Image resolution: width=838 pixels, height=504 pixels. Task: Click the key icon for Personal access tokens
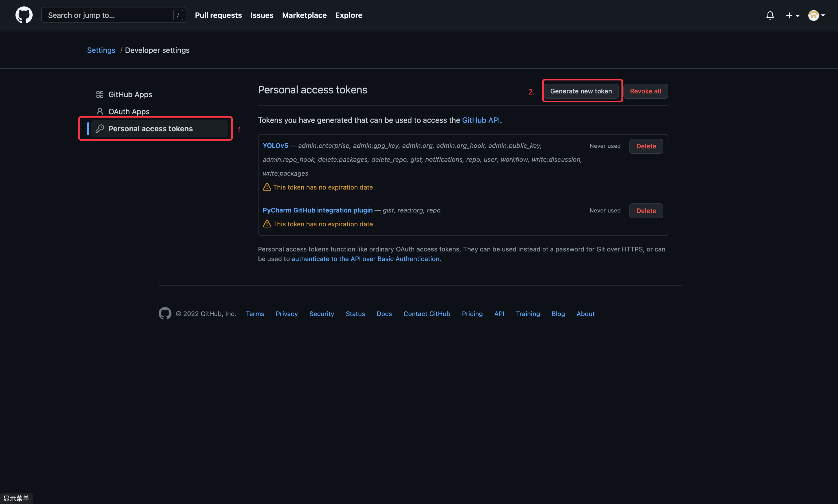tap(100, 129)
